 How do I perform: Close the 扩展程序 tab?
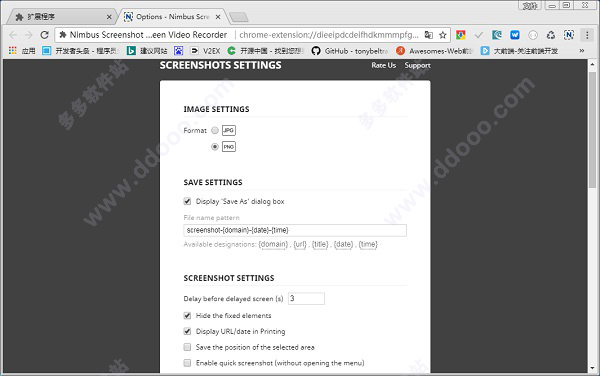109,17
